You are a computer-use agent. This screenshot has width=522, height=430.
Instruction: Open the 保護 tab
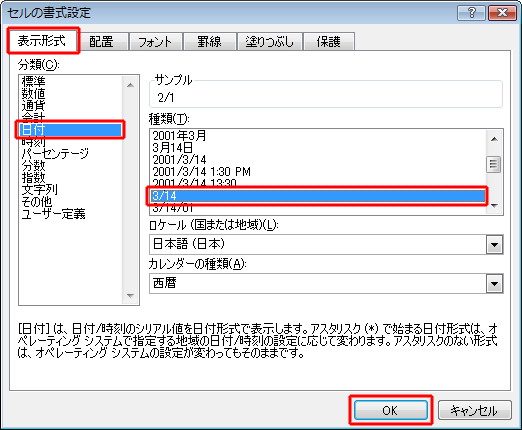pyautogui.click(x=329, y=42)
